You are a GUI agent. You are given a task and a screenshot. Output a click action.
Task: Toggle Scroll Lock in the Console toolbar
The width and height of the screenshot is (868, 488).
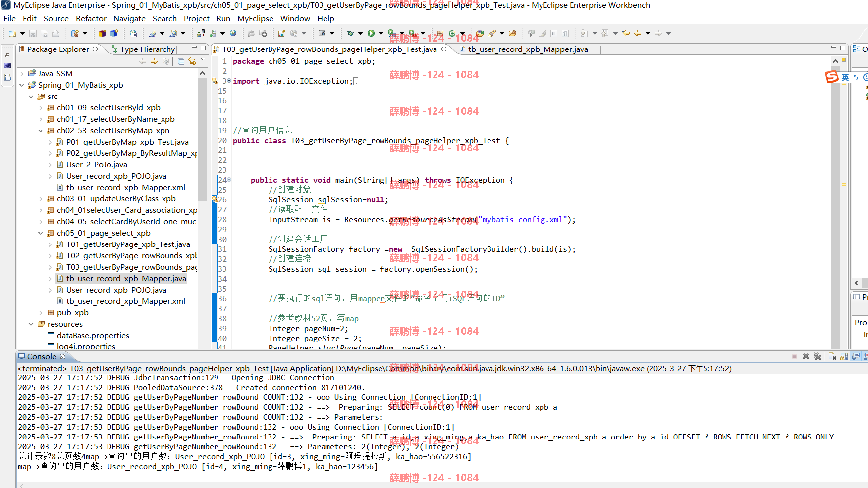[x=844, y=356]
